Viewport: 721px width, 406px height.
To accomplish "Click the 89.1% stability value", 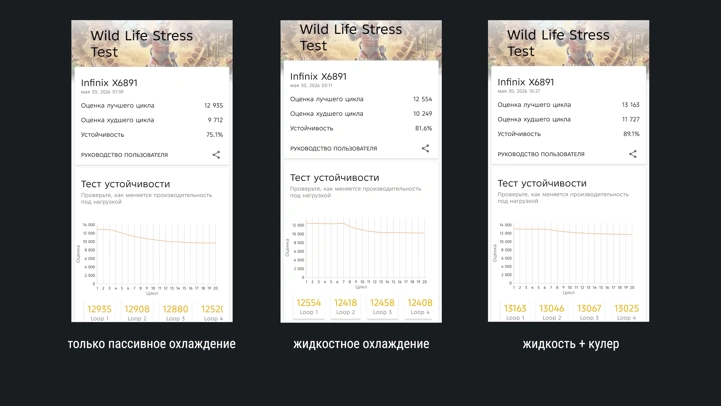I will point(631,134).
